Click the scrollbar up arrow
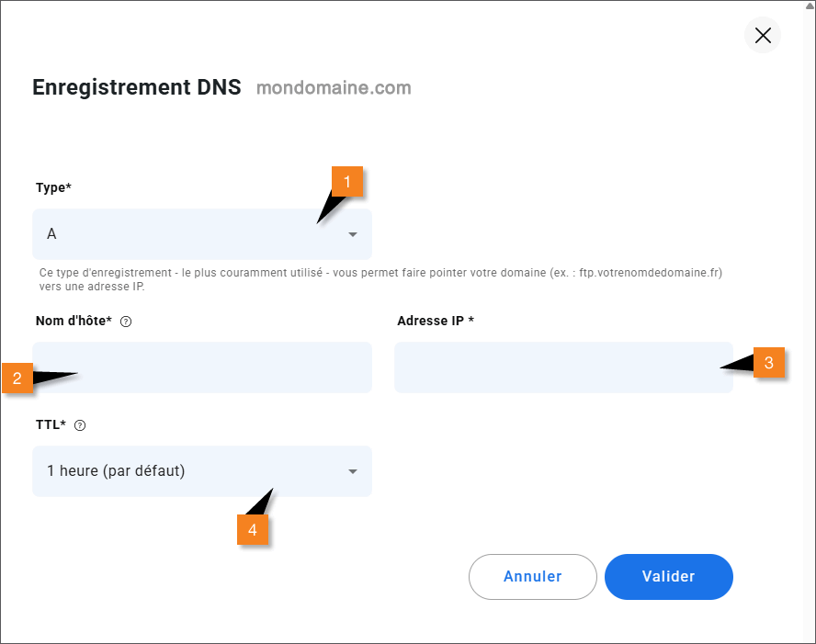The image size is (816, 644). [810, 6]
